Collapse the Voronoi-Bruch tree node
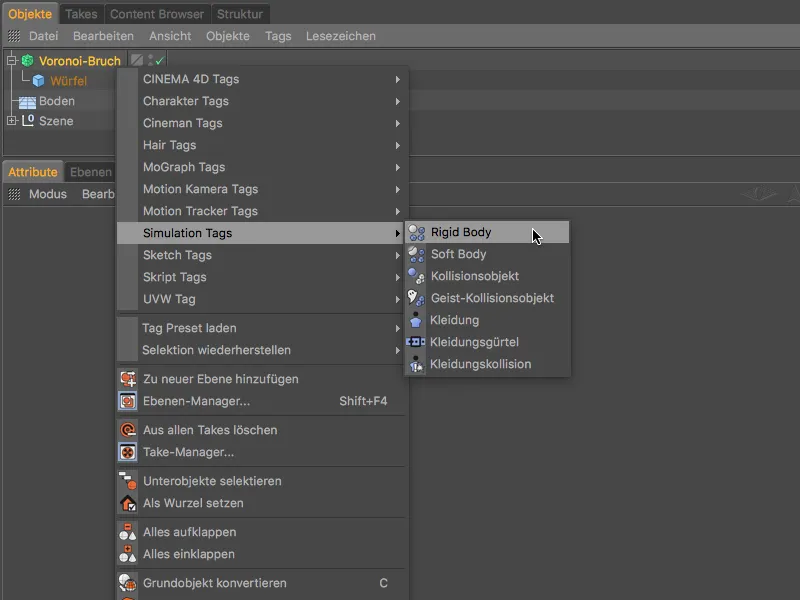 point(12,61)
